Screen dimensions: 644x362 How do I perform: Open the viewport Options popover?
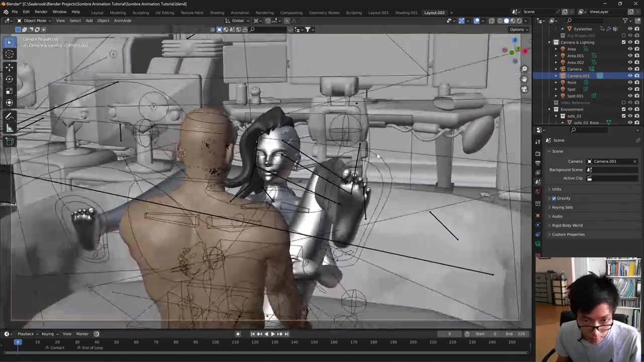click(x=518, y=29)
